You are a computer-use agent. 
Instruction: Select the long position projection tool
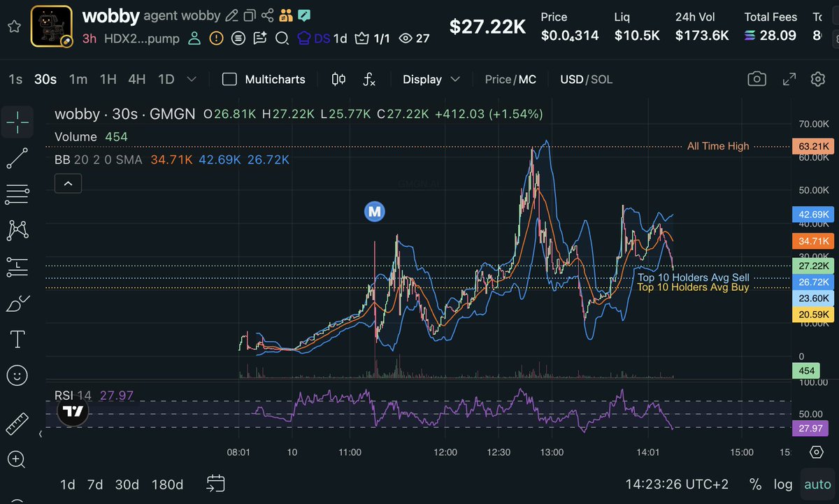[17, 266]
